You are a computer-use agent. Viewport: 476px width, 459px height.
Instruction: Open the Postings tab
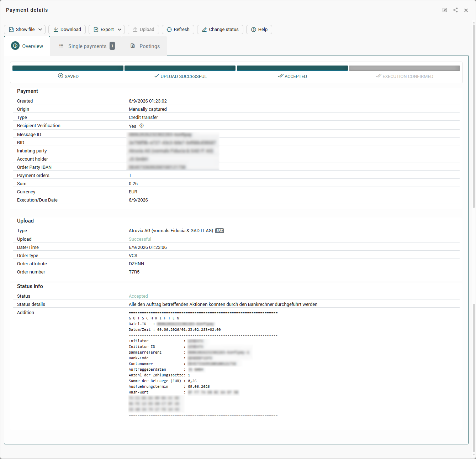[145, 46]
